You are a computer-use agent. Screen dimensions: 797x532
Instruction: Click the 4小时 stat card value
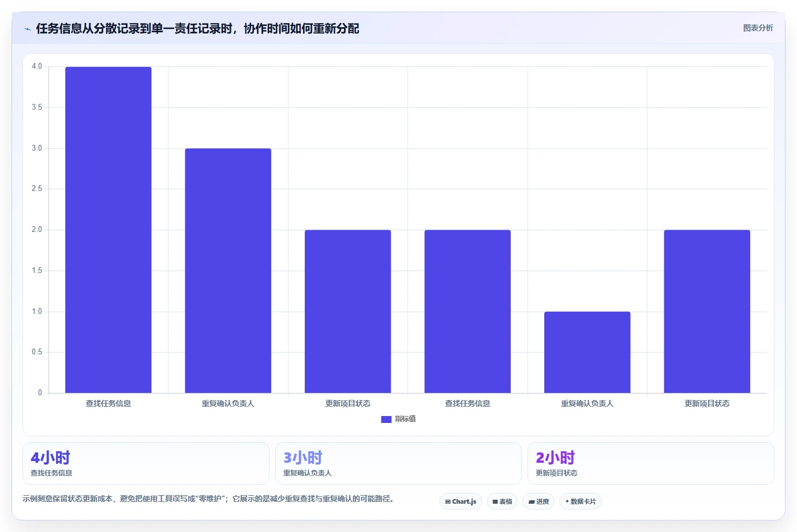click(x=50, y=458)
